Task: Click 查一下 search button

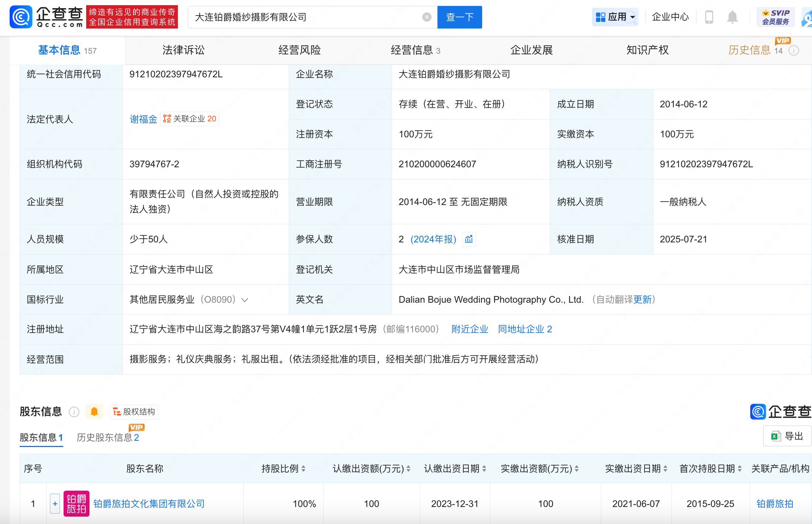Action: click(x=460, y=17)
